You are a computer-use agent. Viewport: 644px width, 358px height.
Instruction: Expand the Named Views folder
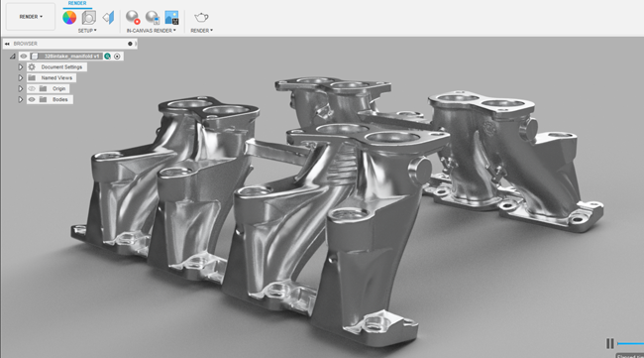tap(20, 77)
